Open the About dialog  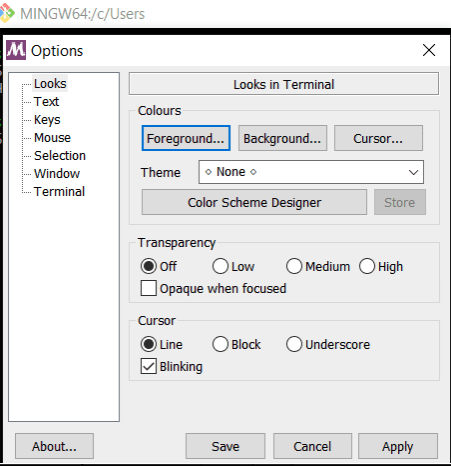pos(54,446)
